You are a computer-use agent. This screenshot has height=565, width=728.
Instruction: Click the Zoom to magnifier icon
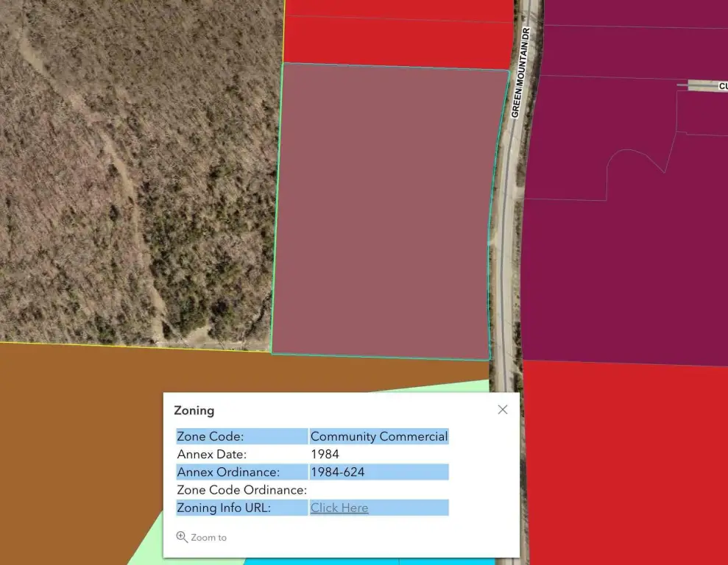(182, 537)
